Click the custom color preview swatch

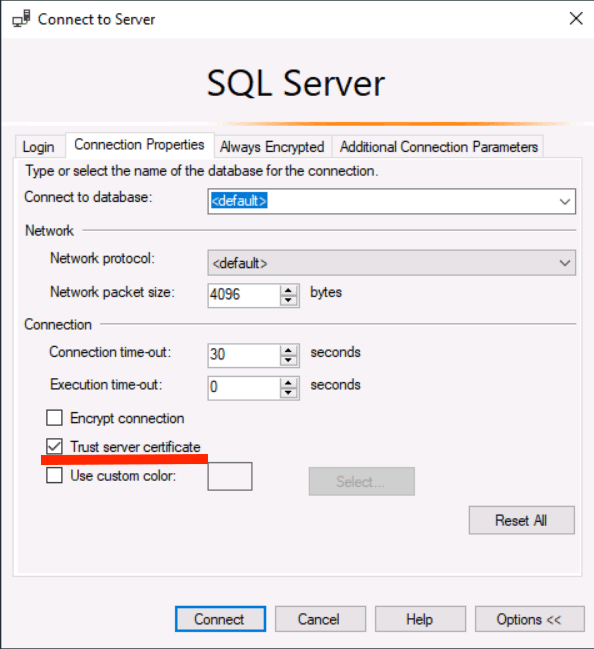point(230,476)
